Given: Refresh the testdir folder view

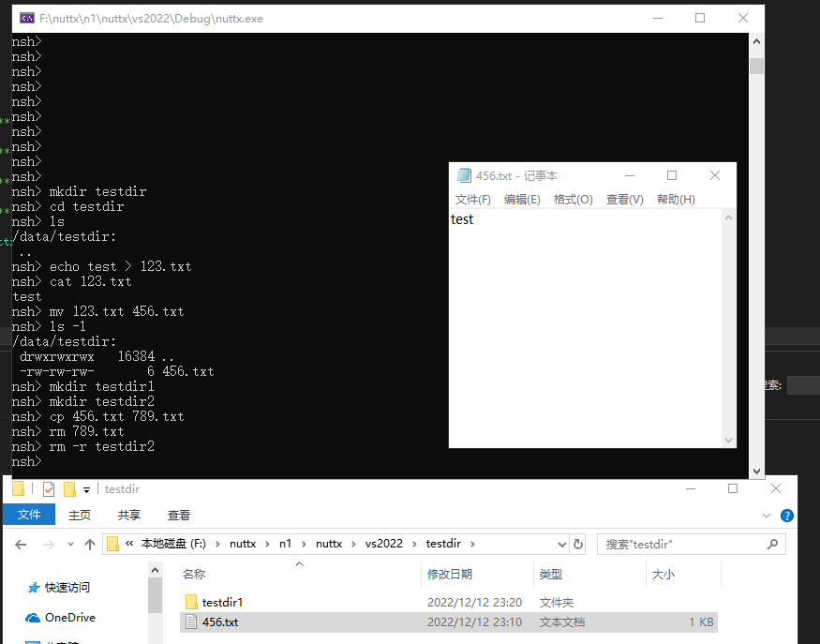Looking at the screenshot, I should pyautogui.click(x=578, y=545).
